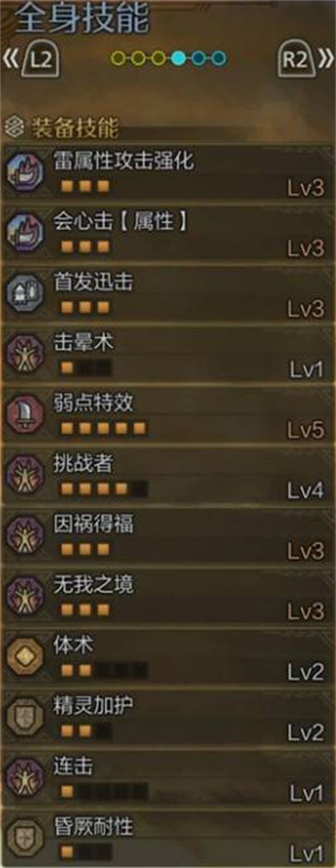Go to next page with R2
Viewport: 336px width, 868px height.
pyautogui.click(x=296, y=59)
